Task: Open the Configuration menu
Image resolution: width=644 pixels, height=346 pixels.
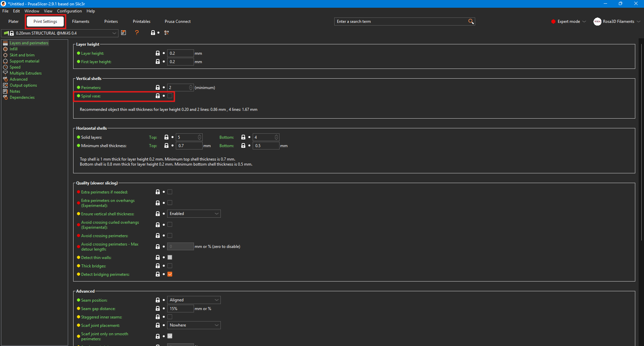Action: click(69, 11)
